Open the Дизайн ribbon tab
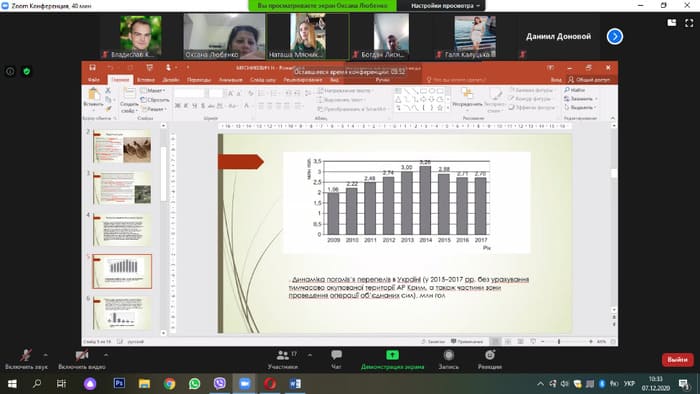Viewport: 700px width, 394px height. (171, 80)
